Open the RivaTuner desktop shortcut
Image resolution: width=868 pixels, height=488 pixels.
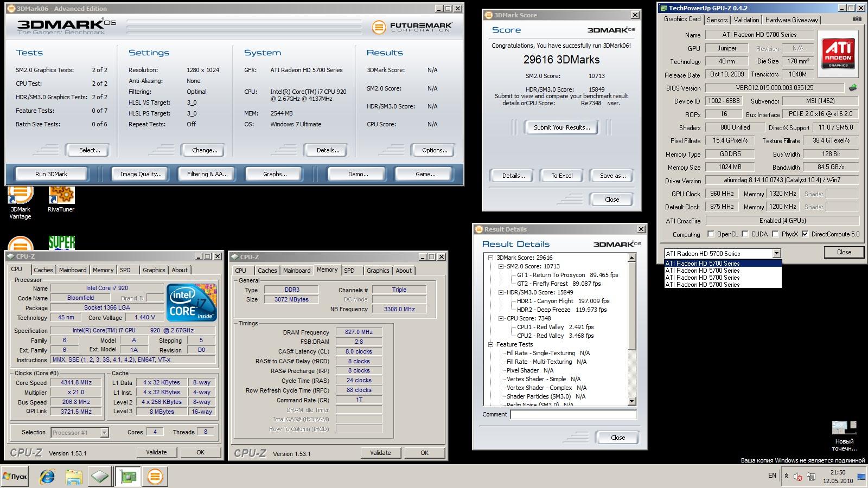tap(61, 198)
